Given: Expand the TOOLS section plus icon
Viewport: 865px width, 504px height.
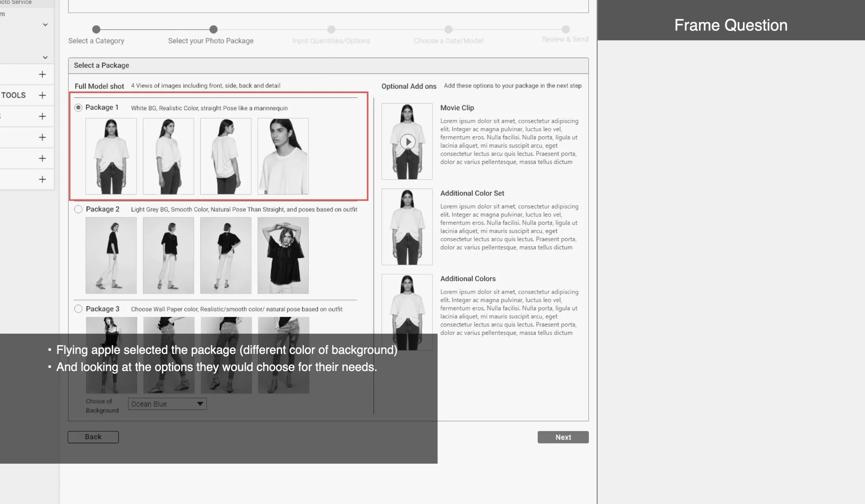Looking at the screenshot, I should tap(42, 95).
